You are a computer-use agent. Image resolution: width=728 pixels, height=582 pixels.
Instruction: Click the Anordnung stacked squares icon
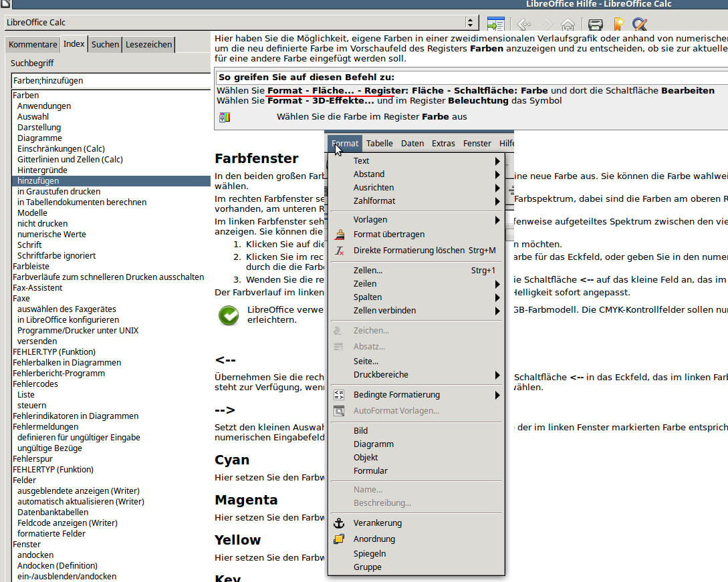coord(340,539)
